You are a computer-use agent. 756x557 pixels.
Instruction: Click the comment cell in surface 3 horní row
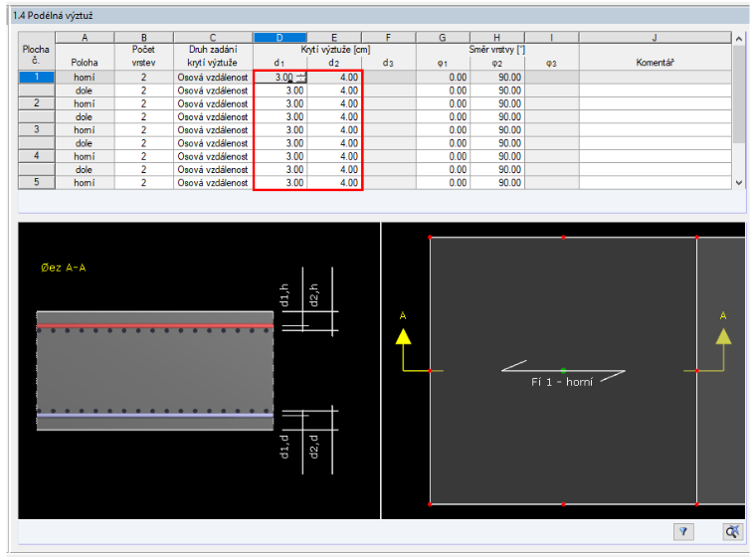[x=656, y=129]
